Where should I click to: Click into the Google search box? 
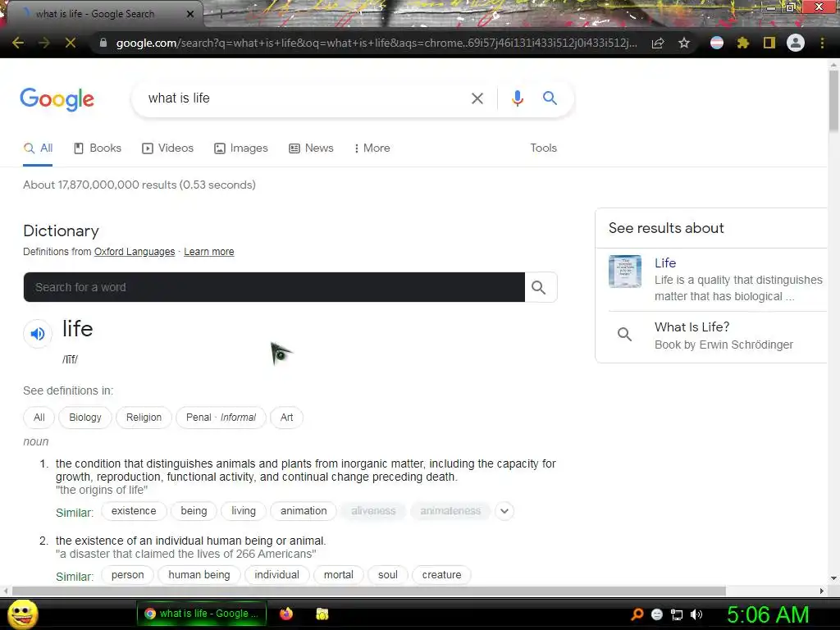click(x=305, y=98)
